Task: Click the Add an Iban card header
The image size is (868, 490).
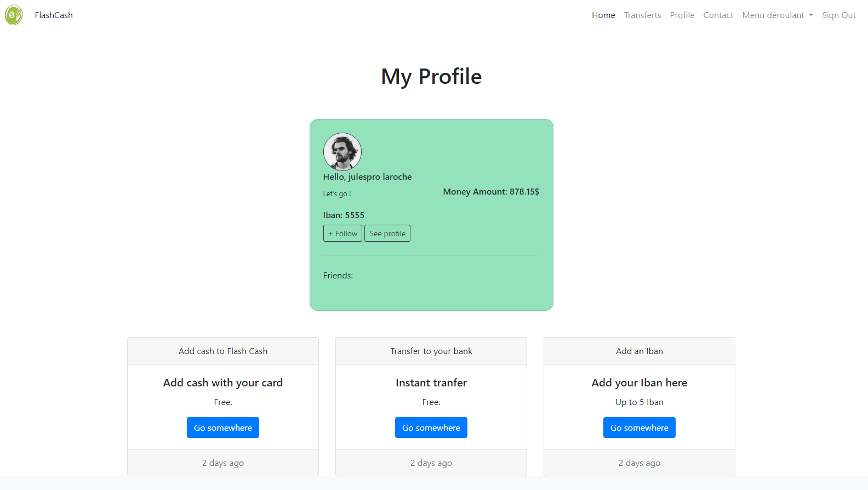Action: [x=639, y=351]
